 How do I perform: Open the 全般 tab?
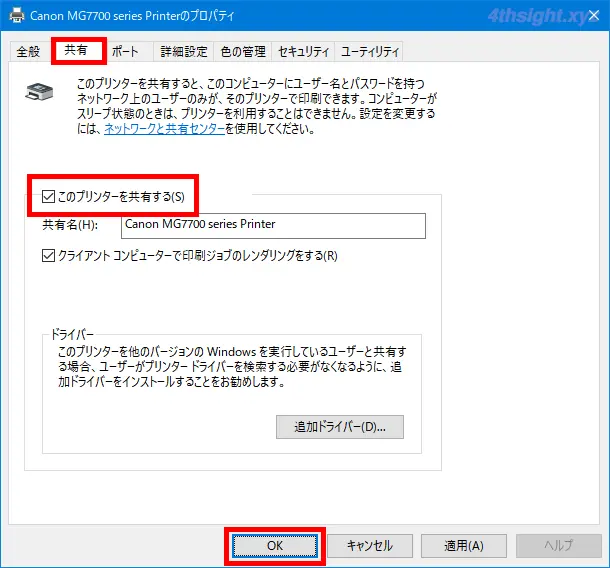pyautogui.click(x=28, y=51)
